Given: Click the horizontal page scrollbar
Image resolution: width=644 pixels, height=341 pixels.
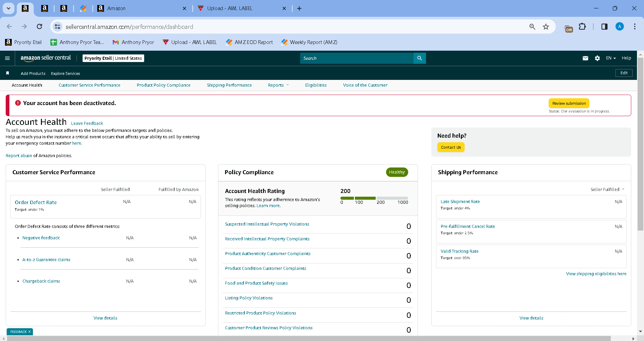Looking at the screenshot, I should 309,338.
